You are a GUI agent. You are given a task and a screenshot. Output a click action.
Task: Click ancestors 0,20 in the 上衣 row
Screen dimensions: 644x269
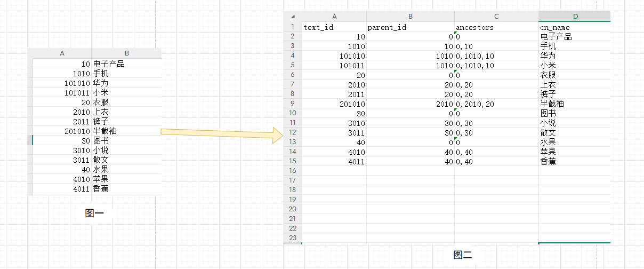[x=496, y=84]
